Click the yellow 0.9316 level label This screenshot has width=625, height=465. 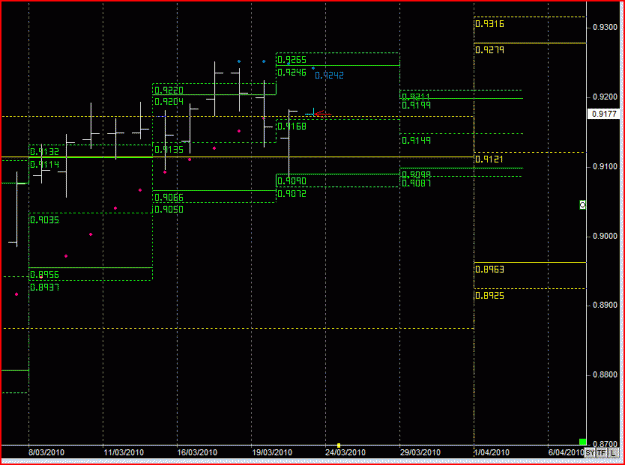[x=490, y=24]
